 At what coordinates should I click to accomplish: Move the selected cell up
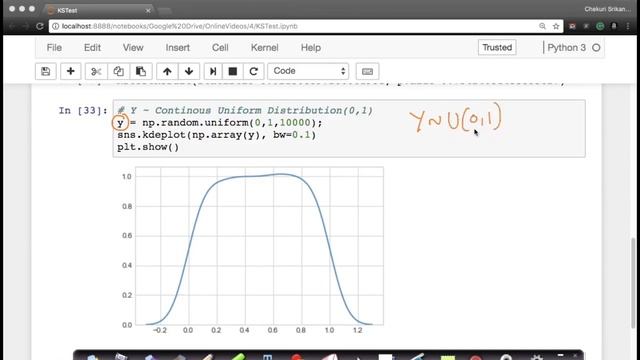pyautogui.click(x=167, y=71)
